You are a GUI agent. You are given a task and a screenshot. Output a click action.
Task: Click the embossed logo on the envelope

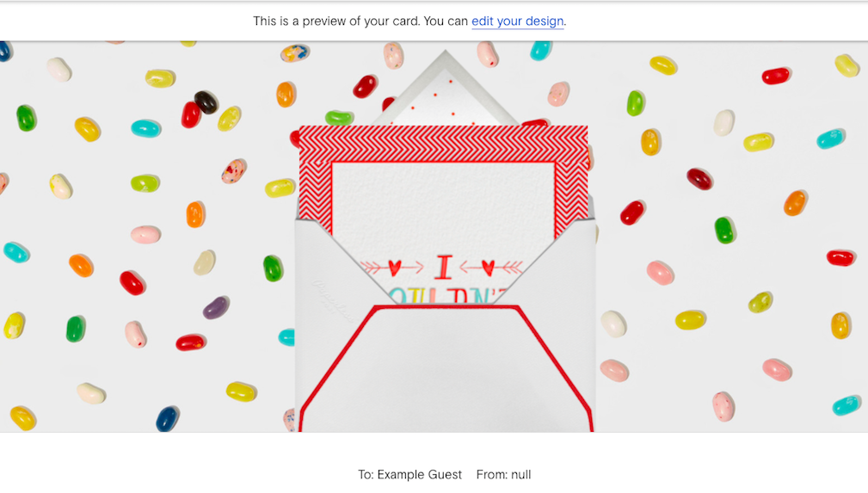[x=333, y=301]
